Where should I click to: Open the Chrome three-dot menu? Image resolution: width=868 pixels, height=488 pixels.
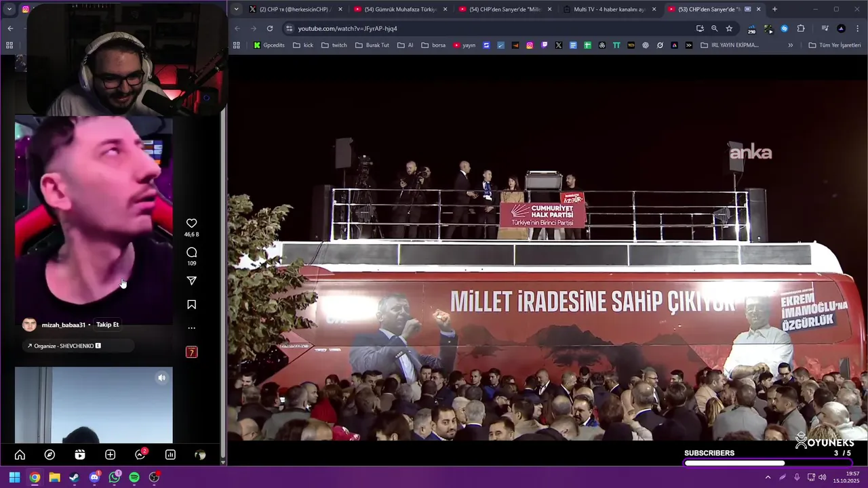pyautogui.click(x=857, y=28)
